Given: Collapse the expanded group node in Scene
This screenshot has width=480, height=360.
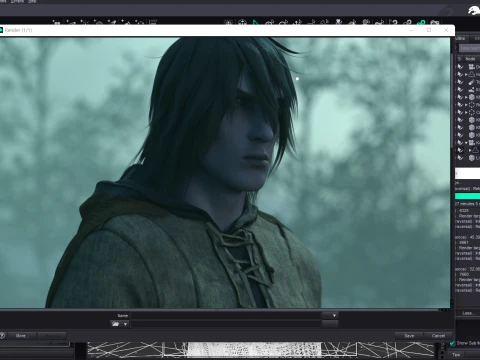Looking at the screenshot, I should (466, 143).
